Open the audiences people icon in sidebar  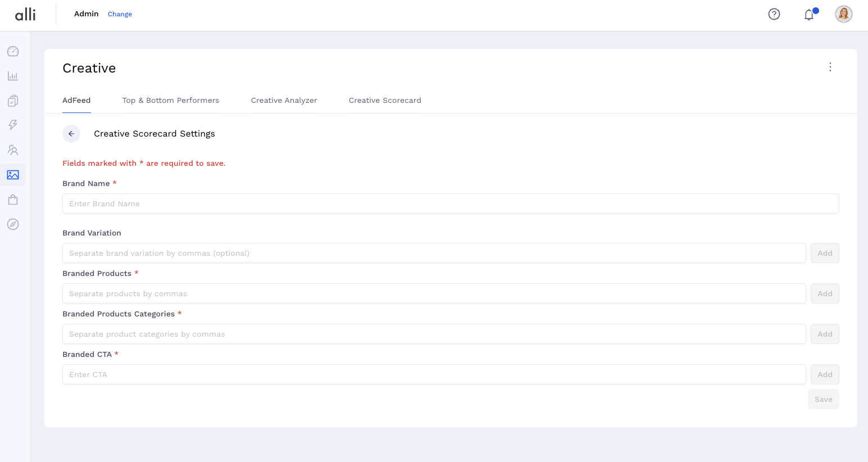pos(13,150)
